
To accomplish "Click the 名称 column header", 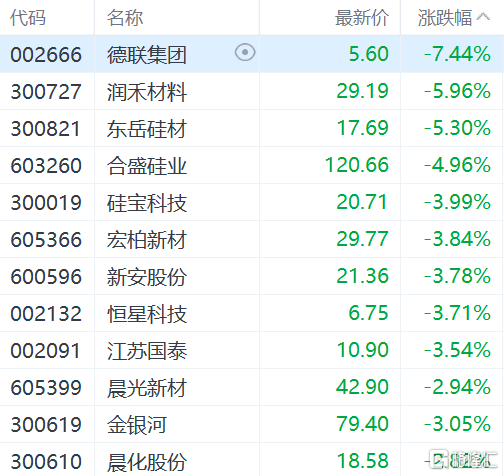I will tap(125, 18).
